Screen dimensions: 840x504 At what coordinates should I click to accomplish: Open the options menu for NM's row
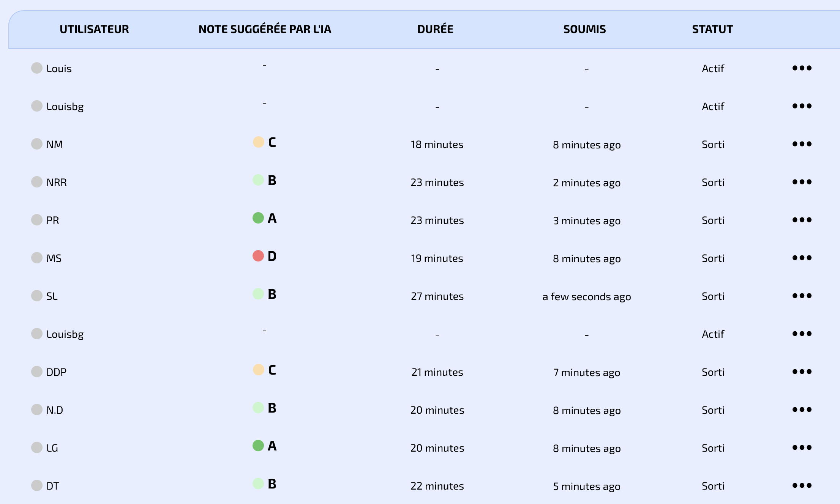click(802, 144)
